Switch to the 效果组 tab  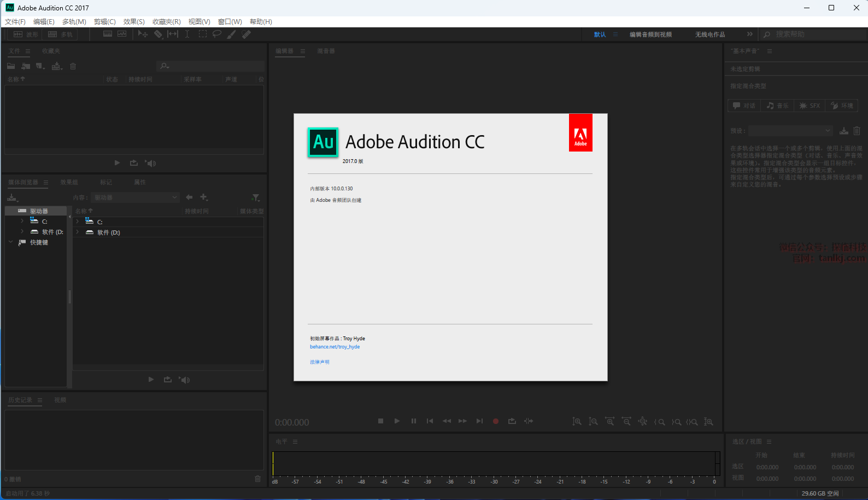tap(69, 182)
